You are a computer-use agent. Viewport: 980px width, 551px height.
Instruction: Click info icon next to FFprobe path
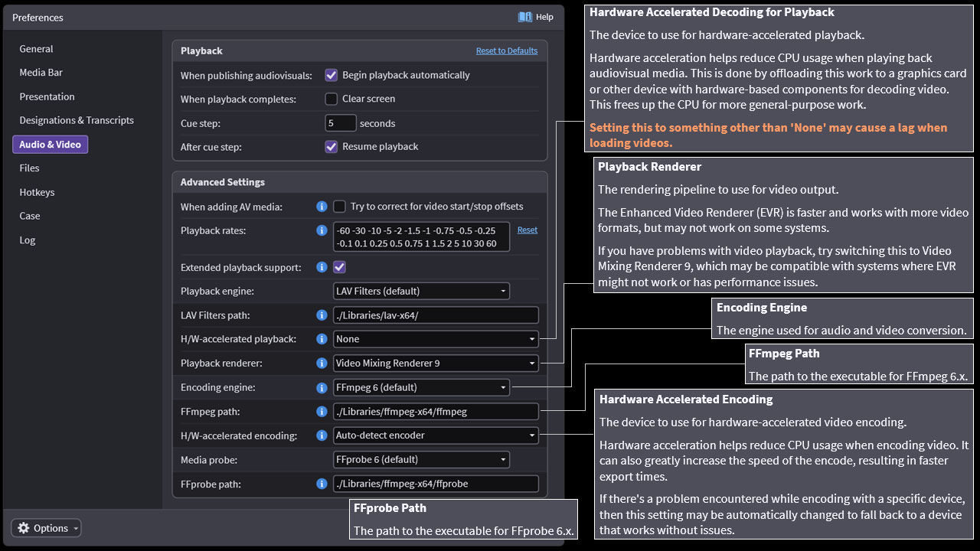coord(322,484)
